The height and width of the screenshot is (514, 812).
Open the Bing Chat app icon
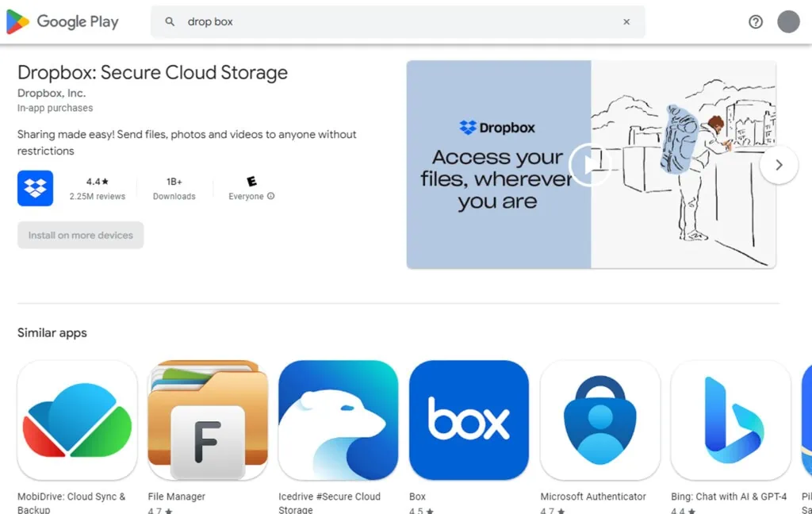click(x=730, y=420)
